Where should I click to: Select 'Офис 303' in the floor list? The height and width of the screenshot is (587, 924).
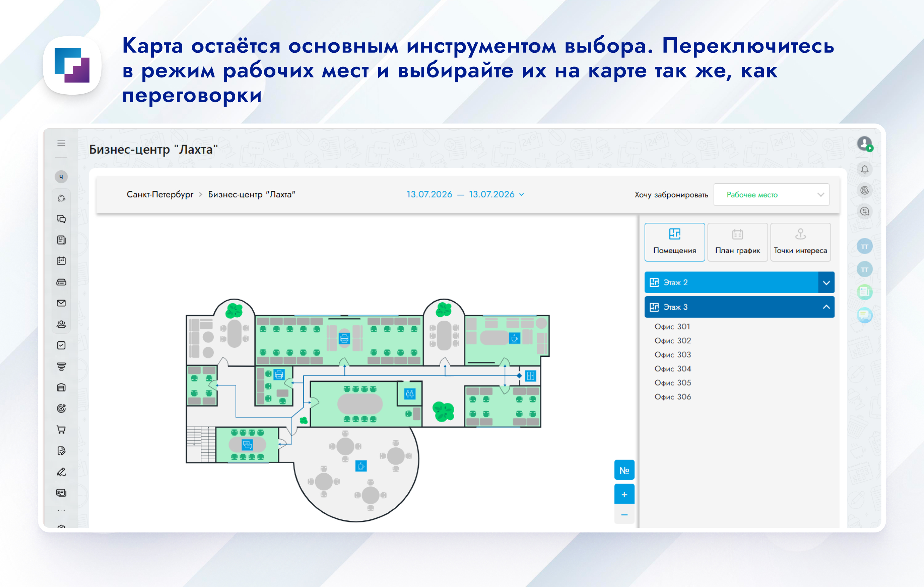[673, 355]
